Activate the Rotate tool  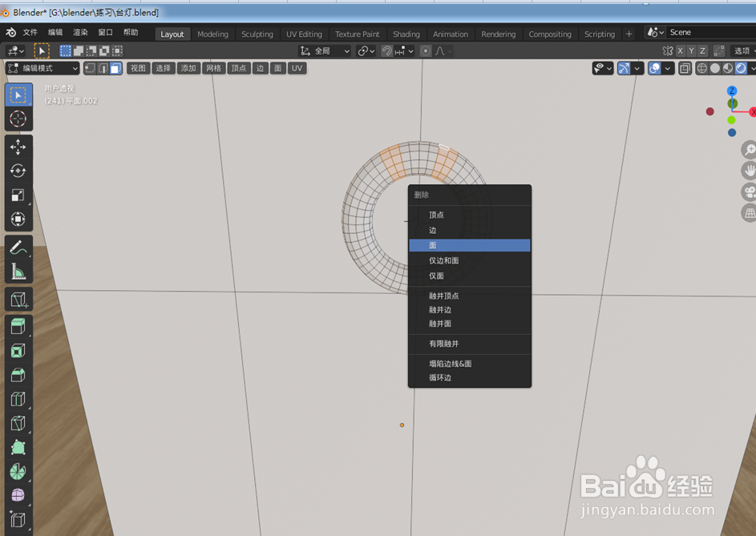pyautogui.click(x=18, y=170)
